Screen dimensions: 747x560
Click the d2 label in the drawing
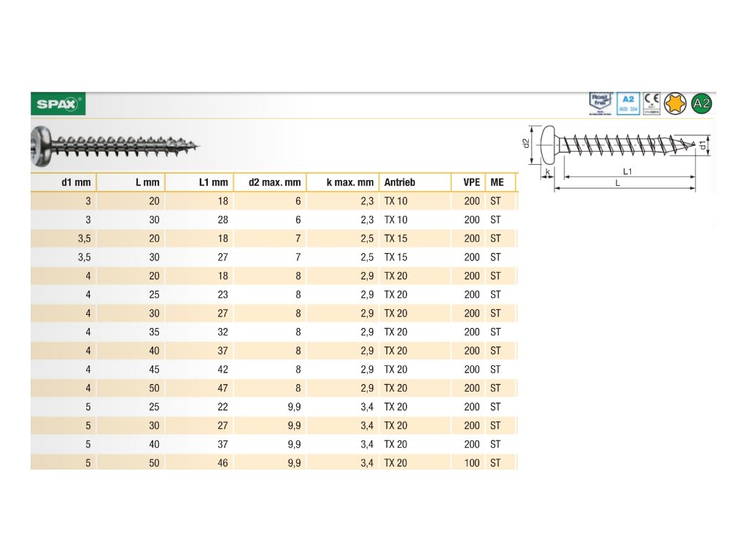pyautogui.click(x=526, y=144)
